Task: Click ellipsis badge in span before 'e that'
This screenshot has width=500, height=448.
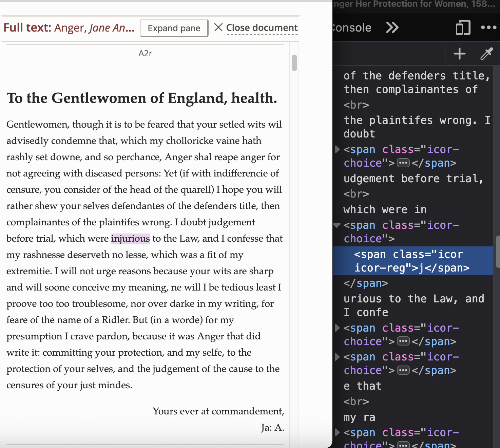Action: click(403, 370)
